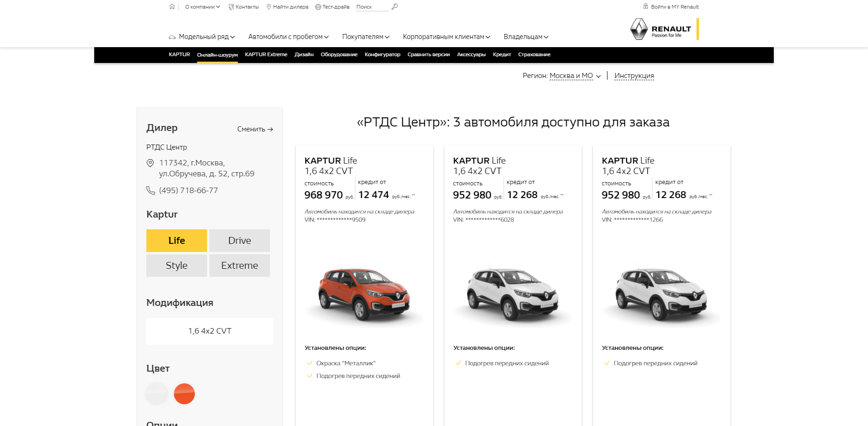Expand the О компании dropdown
This screenshot has width=868, height=426.
[203, 7]
